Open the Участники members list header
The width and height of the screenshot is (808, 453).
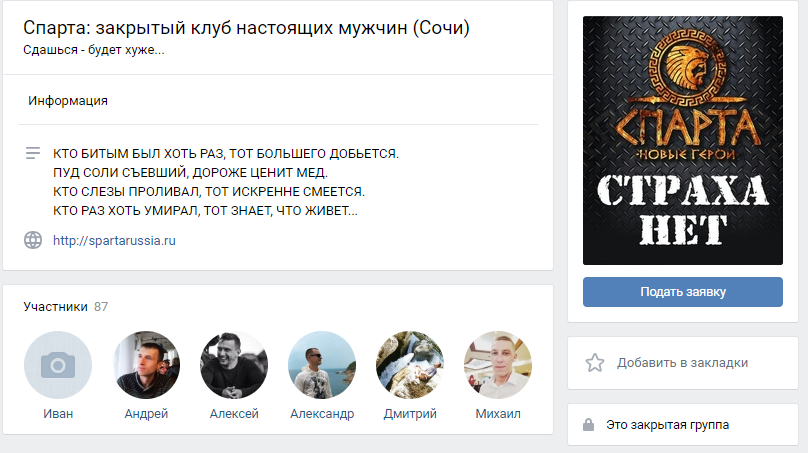(55, 307)
